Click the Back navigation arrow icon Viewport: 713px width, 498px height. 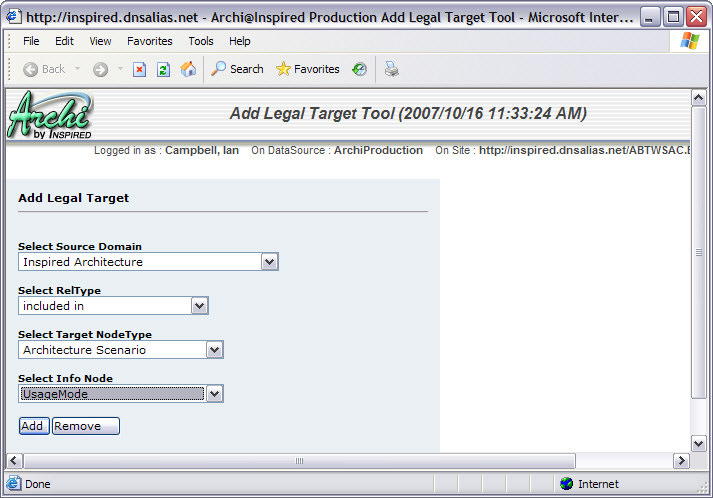[x=31, y=69]
